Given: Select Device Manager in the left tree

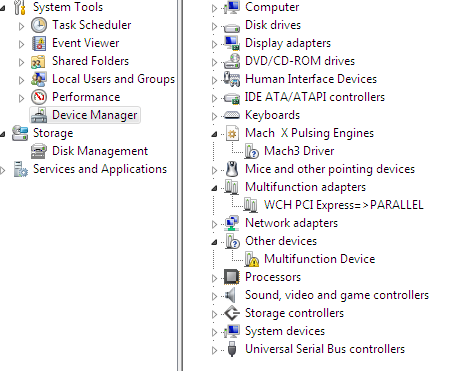Looking at the screenshot, I should (x=95, y=115).
